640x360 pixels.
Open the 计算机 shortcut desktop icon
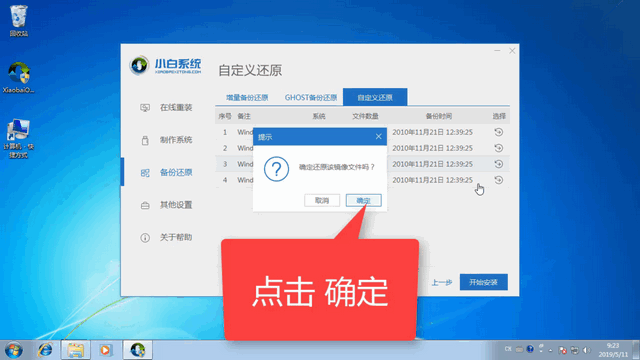coord(18,139)
